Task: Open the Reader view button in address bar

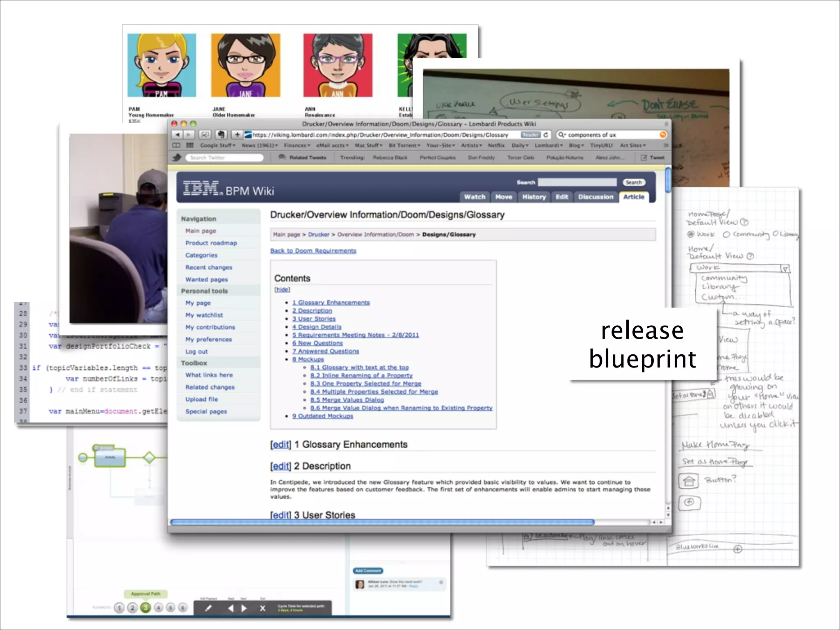Action: click(530, 135)
